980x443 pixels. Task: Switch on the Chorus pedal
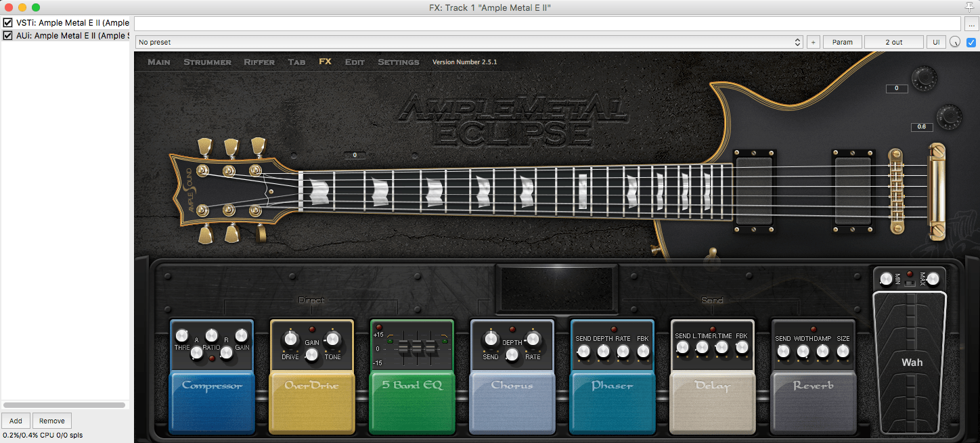click(x=512, y=403)
